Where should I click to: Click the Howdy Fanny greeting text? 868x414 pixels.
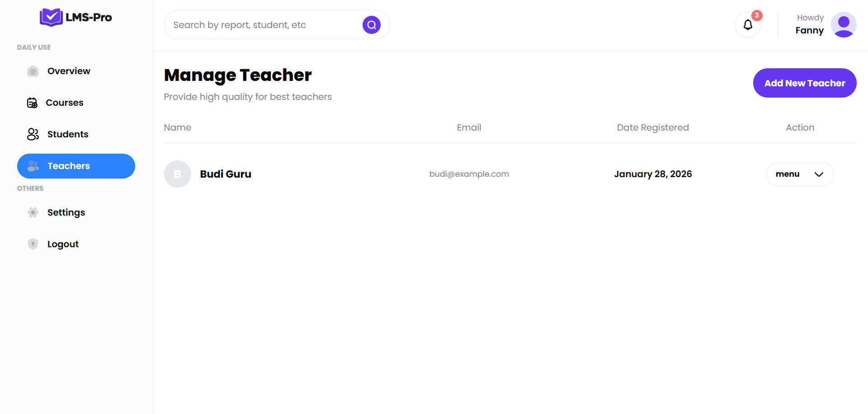[810, 24]
